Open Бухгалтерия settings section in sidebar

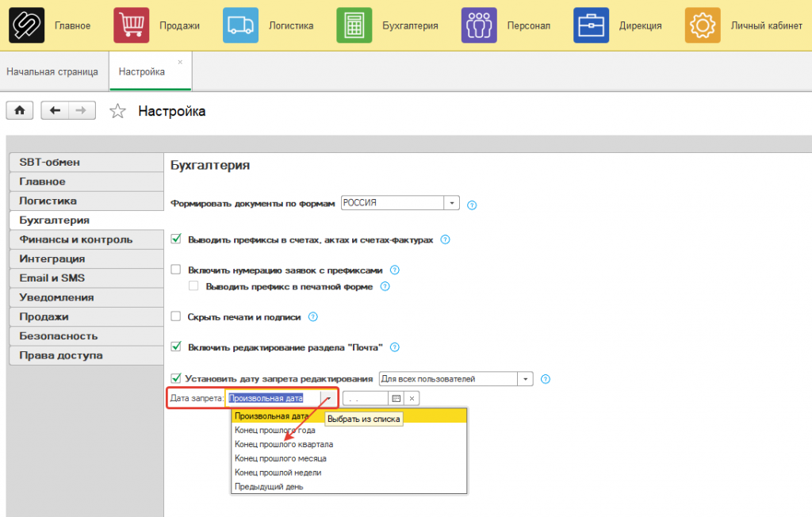click(x=86, y=220)
